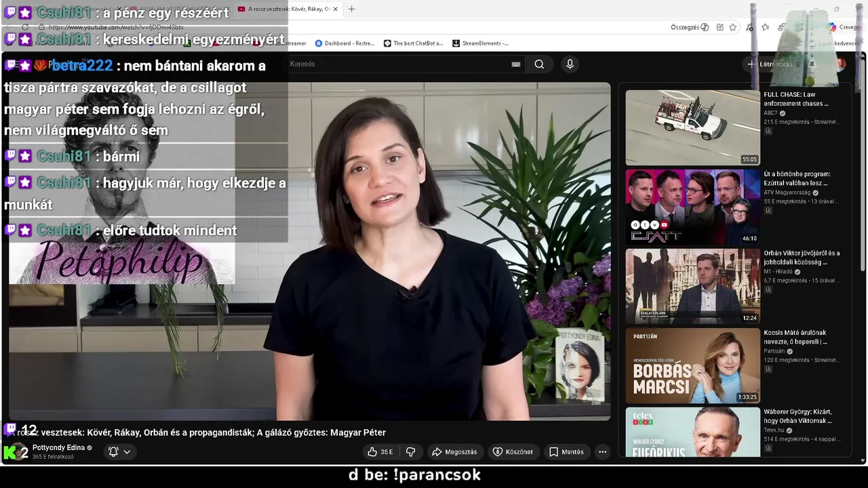Image resolution: width=868 pixels, height=488 pixels.
Task: Open Copilot Csevegés button in browser toolbar
Action: (844, 27)
